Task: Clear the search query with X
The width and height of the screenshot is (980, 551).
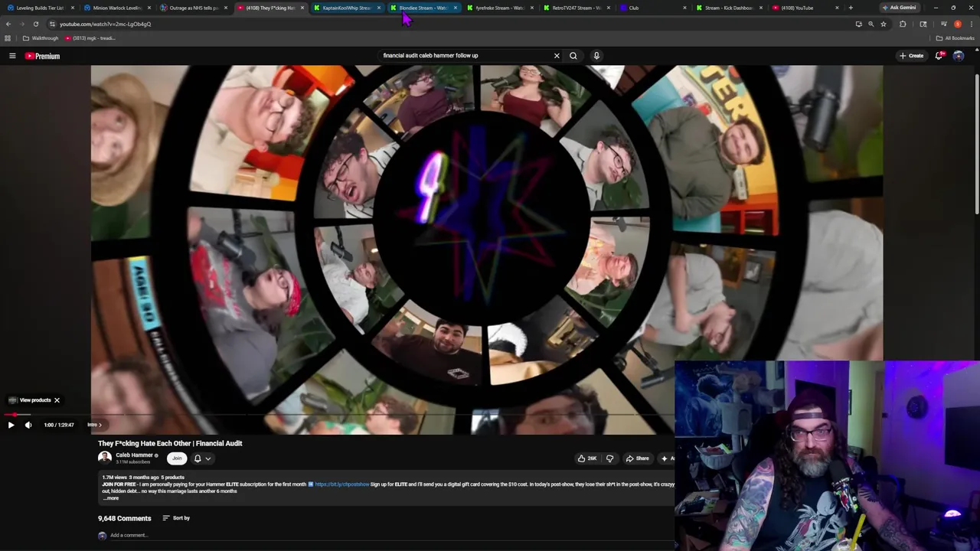Action: [x=557, y=55]
